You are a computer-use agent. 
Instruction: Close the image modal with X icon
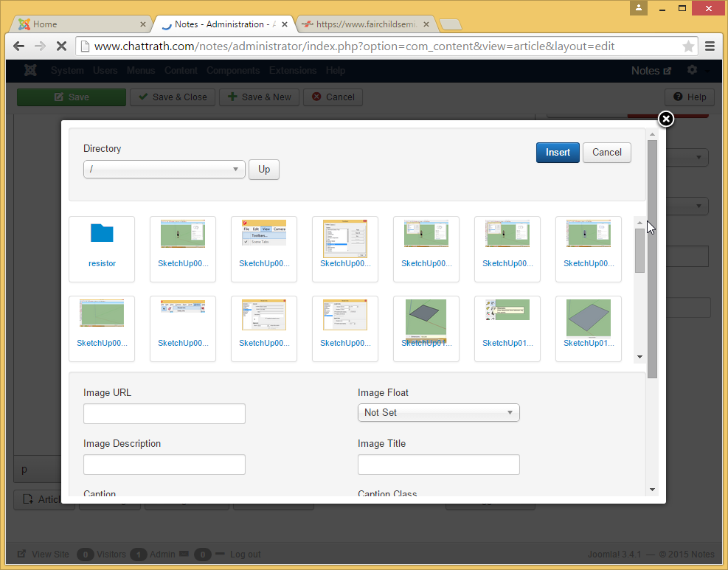click(x=665, y=119)
